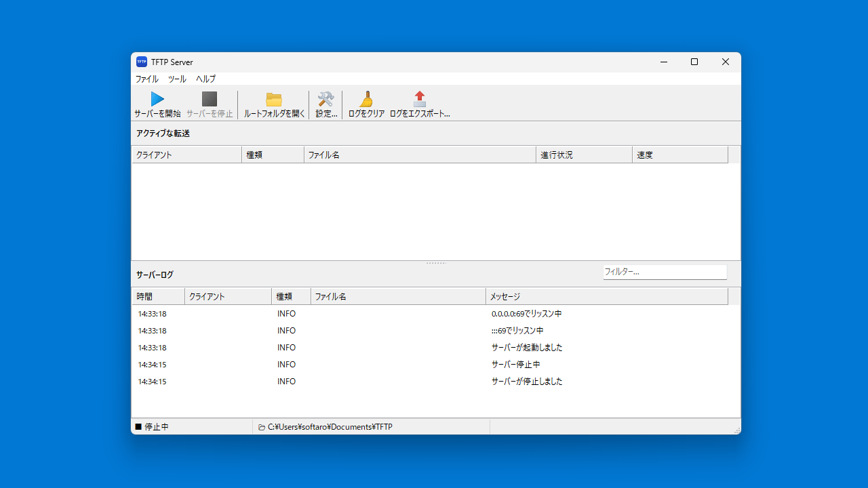Open the ファイル menu
868x488 pixels.
coord(146,79)
